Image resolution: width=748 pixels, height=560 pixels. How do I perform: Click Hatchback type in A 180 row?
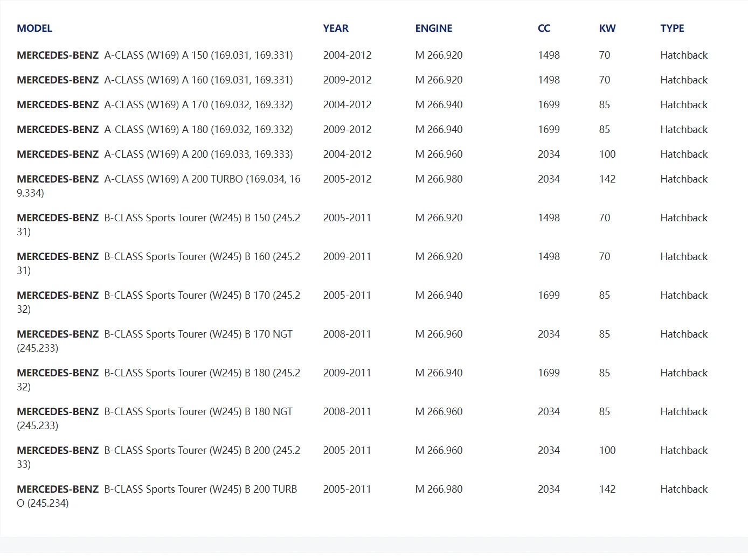[684, 129]
